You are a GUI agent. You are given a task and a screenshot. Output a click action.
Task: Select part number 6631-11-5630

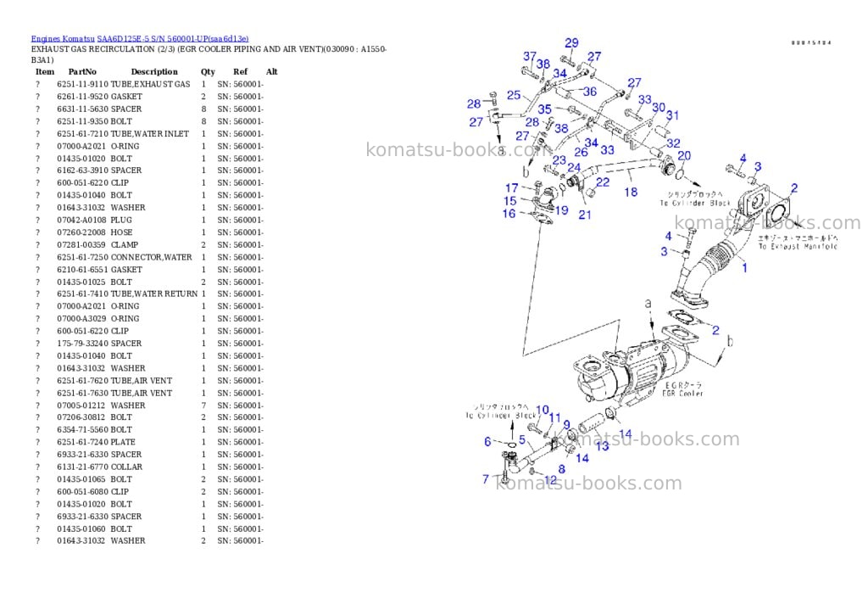tap(83, 109)
